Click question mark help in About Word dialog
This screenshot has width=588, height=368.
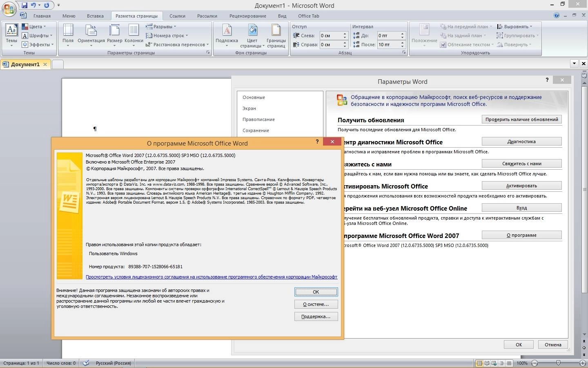tap(317, 141)
